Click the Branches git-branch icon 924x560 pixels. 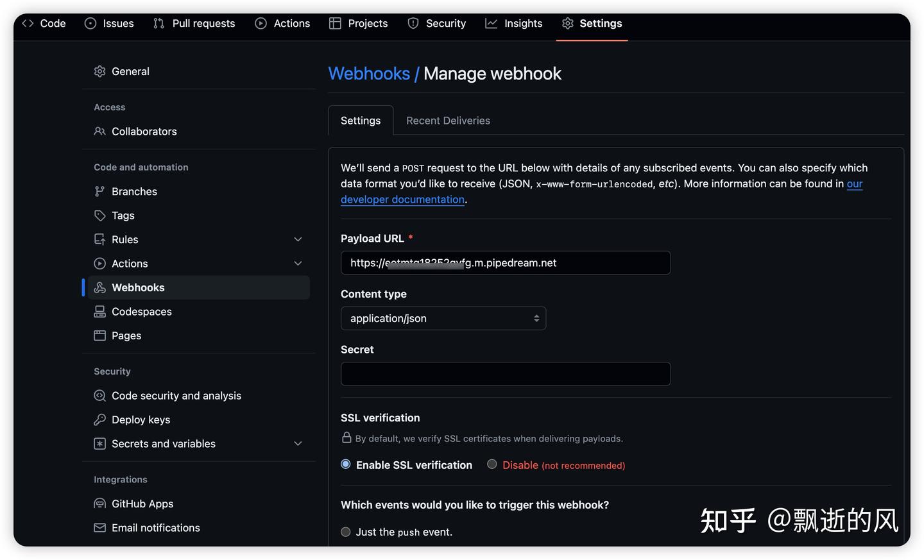[99, 191]
